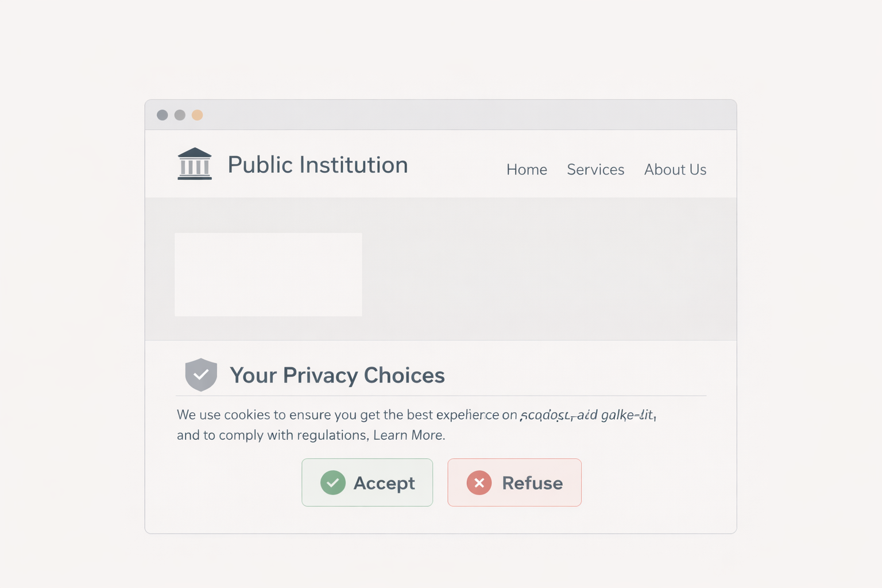Click the green checkmark circle icon
The image size is (882, 588).
[333, 483]
